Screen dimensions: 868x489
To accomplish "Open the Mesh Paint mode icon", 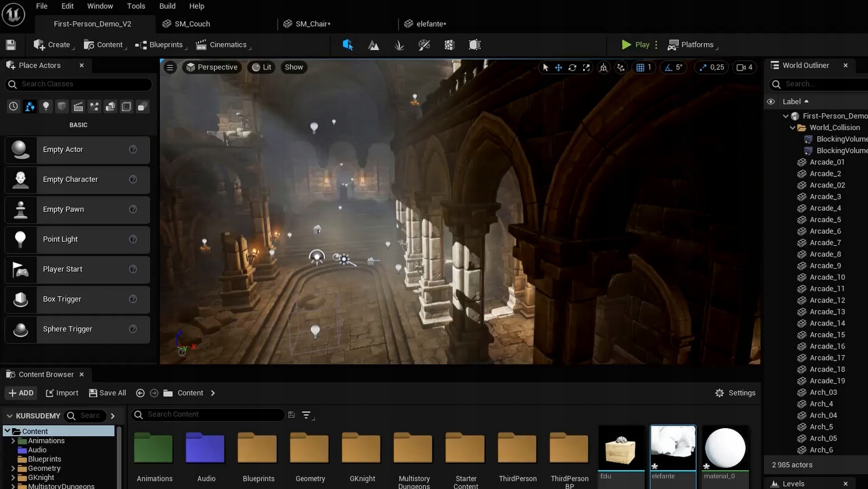I will 424,45.
